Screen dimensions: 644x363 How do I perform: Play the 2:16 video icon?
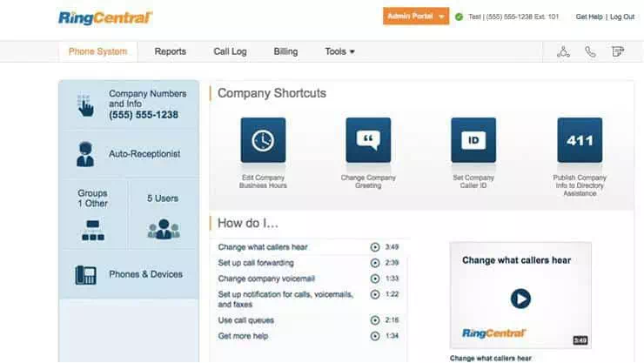[x=374, y=320]
